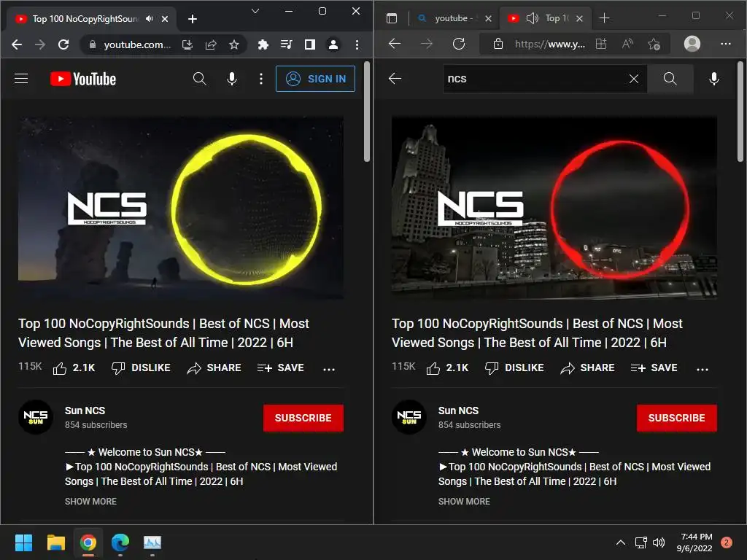Bookmark this page with Chrome star icon
The width and height of the screenshot is (747, 560).
pos(234,44)
